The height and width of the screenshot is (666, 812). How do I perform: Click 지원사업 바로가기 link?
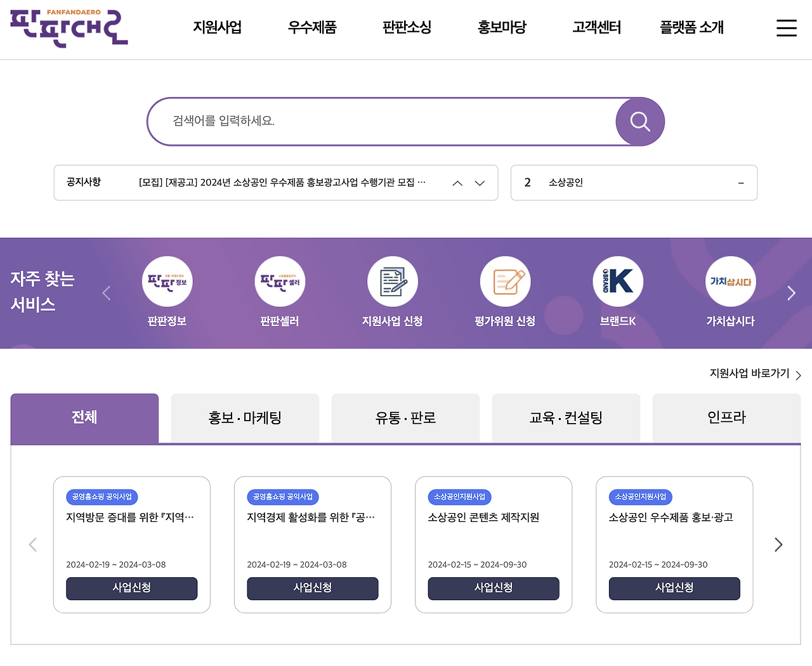pyautogui.click(x=749, y=374)
